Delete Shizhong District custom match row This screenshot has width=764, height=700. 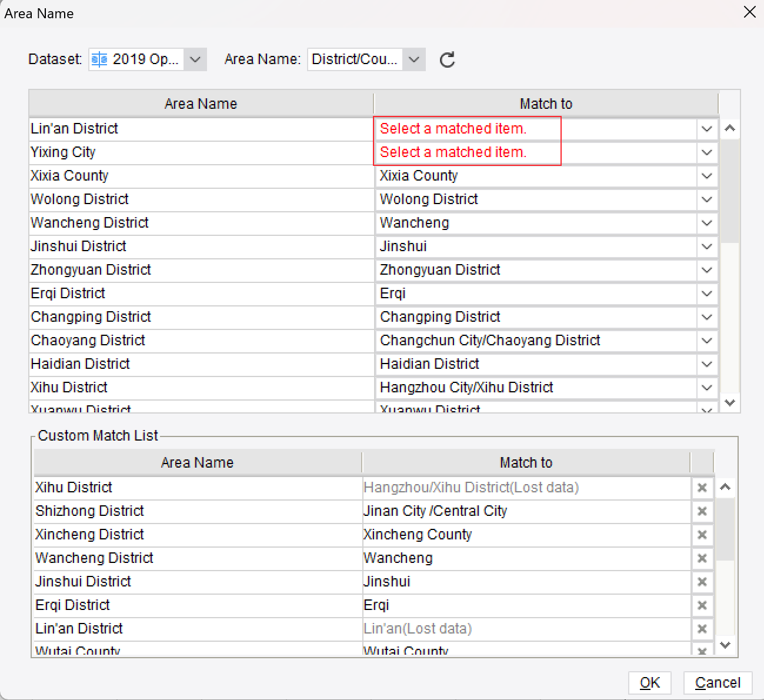(x=702, y=511)
